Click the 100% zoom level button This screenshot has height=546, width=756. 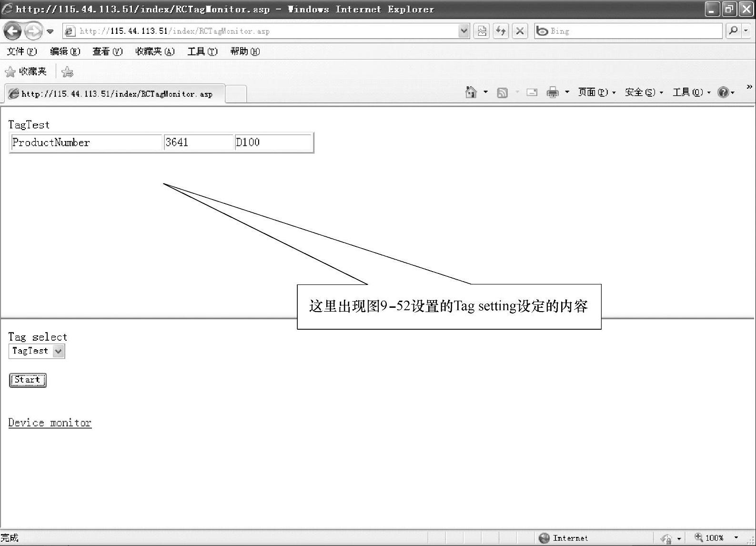(x=709, y=538)
